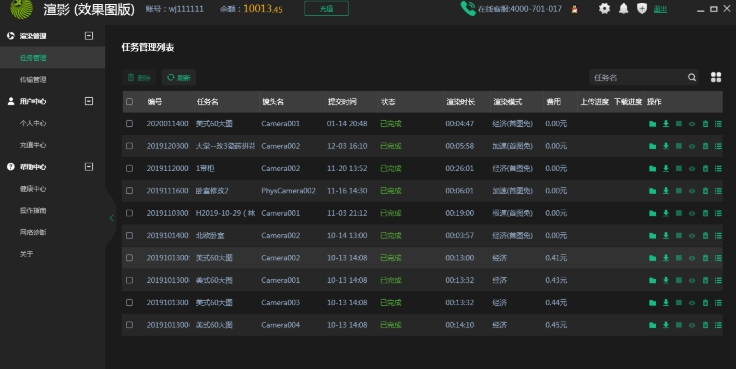
Task: Open notifications bell icon
Action: pyautogui.click(x=623, y=8)
